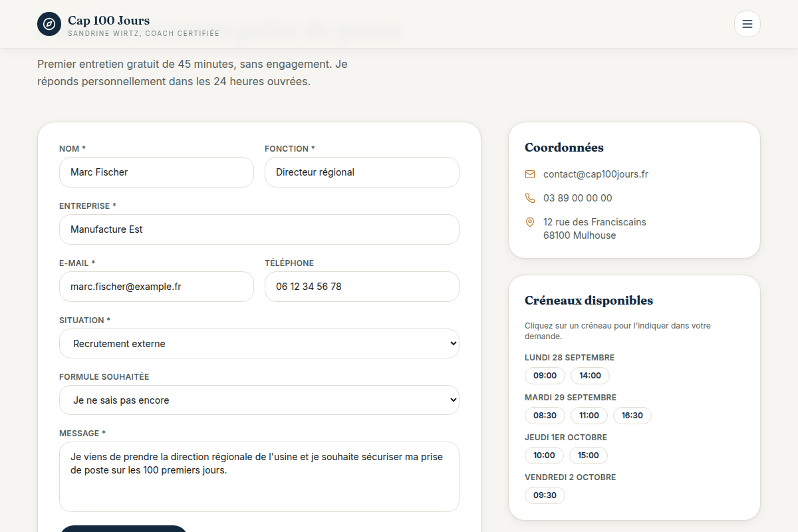Click the Message field label

point(82,434)
